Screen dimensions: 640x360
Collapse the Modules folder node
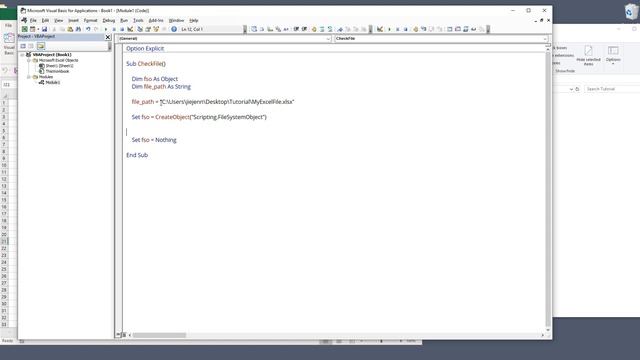[x=29, y=77]
